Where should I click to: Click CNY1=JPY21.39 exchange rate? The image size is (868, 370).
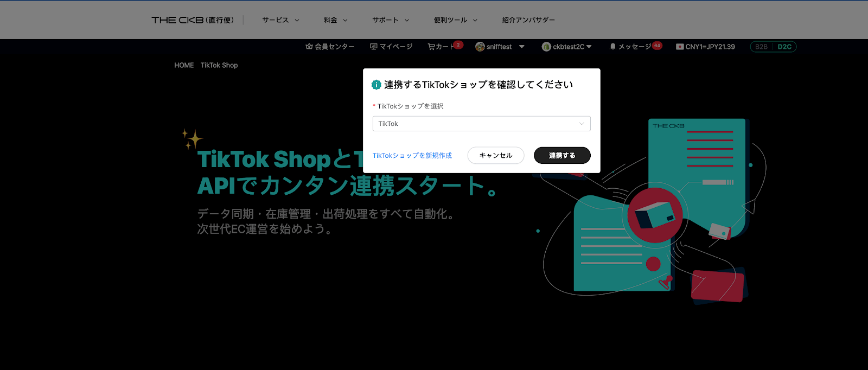click(x=710, y=47)
